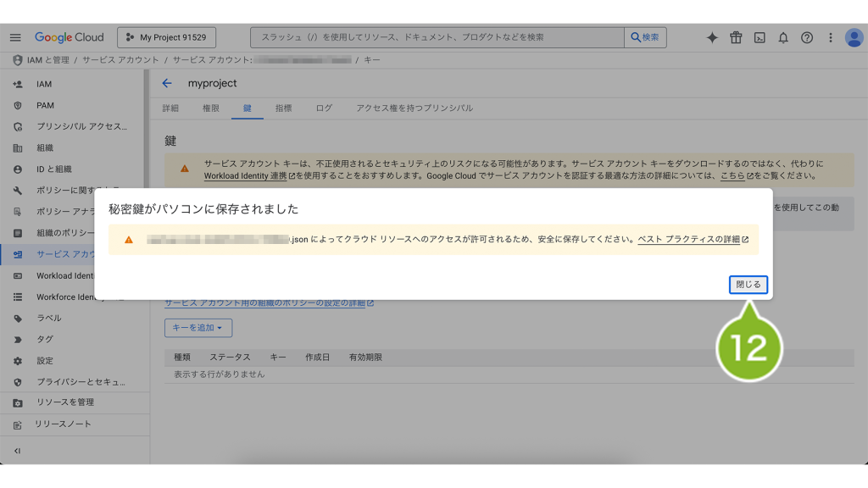Screen dimensions: 868x488
Task: Click 閉じる button in dialog
Action: coord(748,285)
